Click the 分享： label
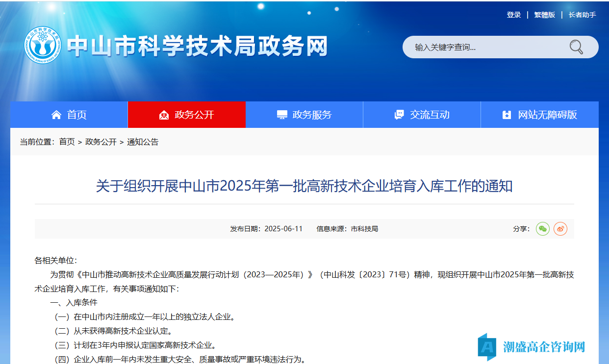The width and height of the screenshot is (609, 364). pos(522,229)
